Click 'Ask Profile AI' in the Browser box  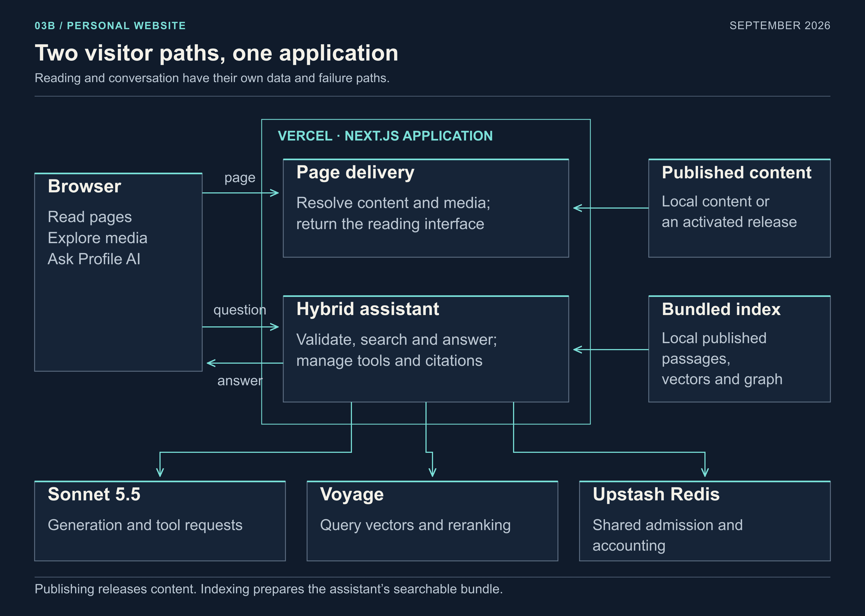pyautogui.click(x=94, y=259)
